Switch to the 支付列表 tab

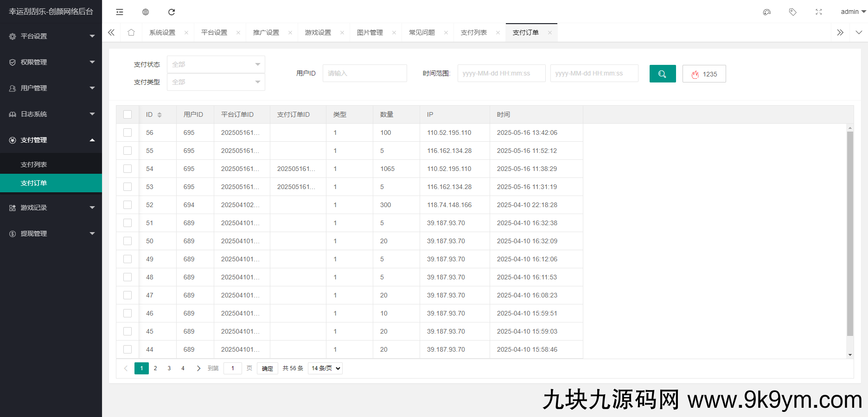point(475,32)
